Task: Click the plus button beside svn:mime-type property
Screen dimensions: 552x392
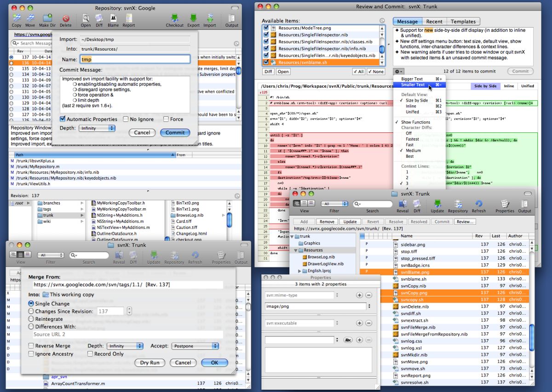Action: tap(360, 295)
